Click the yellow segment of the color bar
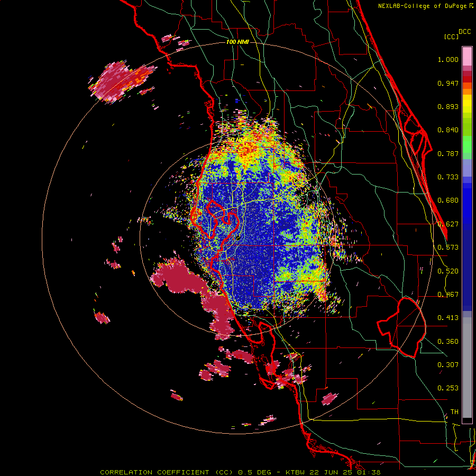476x476 pixels. (x=467, y=104)
